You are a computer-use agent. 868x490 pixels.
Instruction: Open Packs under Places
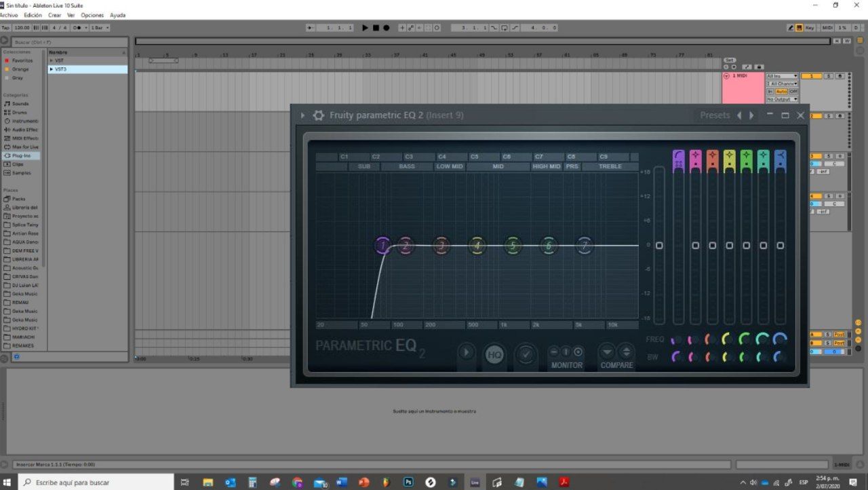[x=18, y=199]
